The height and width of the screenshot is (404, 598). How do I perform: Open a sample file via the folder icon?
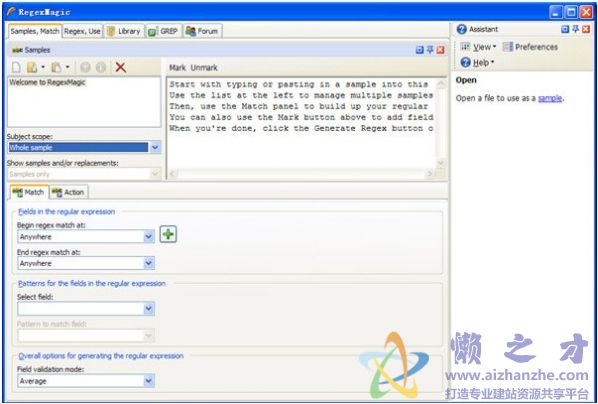tap(32, 68)
